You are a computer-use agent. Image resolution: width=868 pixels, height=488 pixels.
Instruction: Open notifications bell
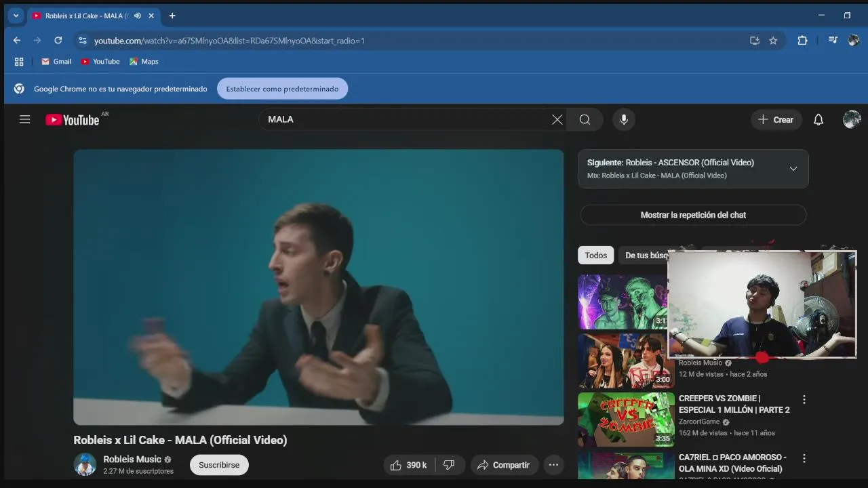[x=818, y=119]
